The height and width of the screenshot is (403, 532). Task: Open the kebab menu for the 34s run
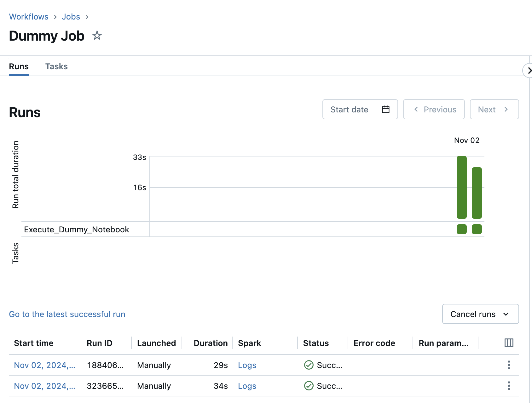coord(509,386)
